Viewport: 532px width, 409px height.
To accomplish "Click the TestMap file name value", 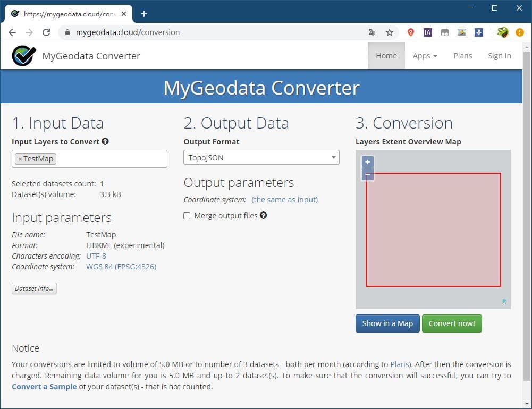I will [101, 235].
